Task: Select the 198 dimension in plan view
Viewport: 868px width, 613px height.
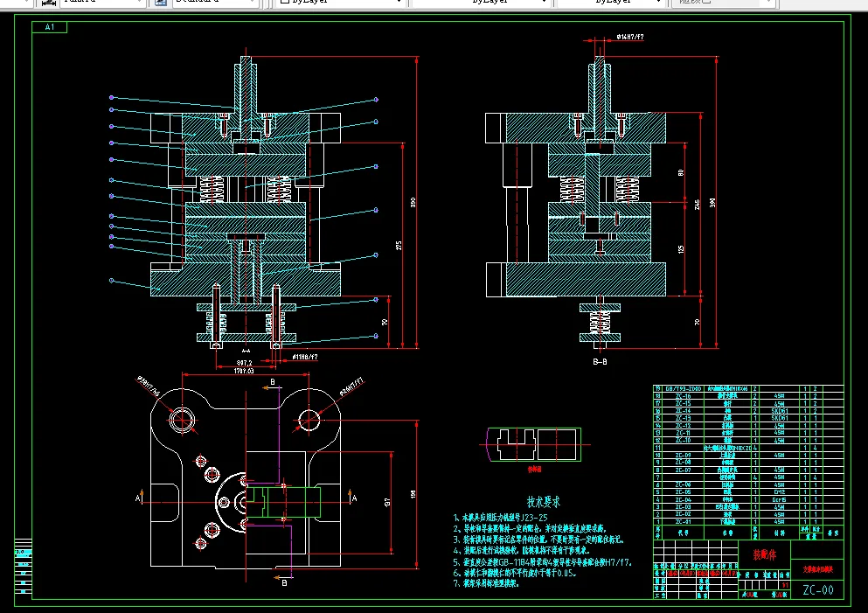Action: [413, 494]
